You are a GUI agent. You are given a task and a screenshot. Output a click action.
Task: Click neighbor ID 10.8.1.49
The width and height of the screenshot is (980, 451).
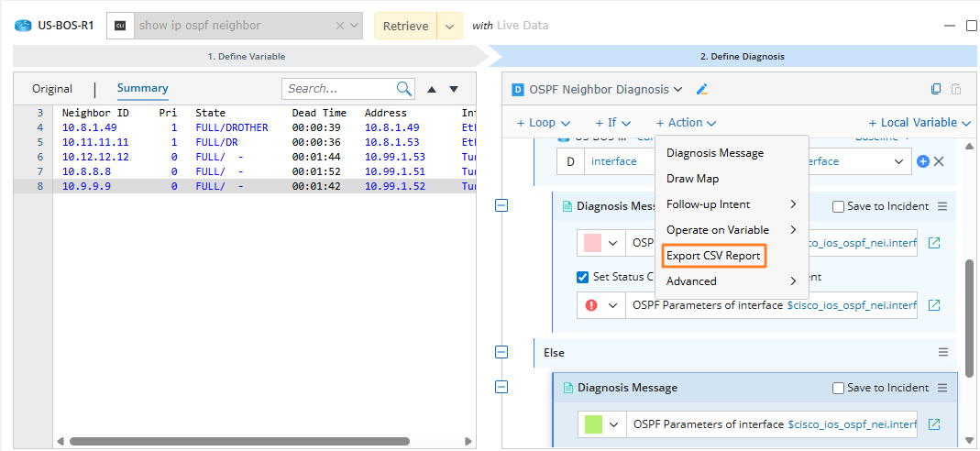89,127
